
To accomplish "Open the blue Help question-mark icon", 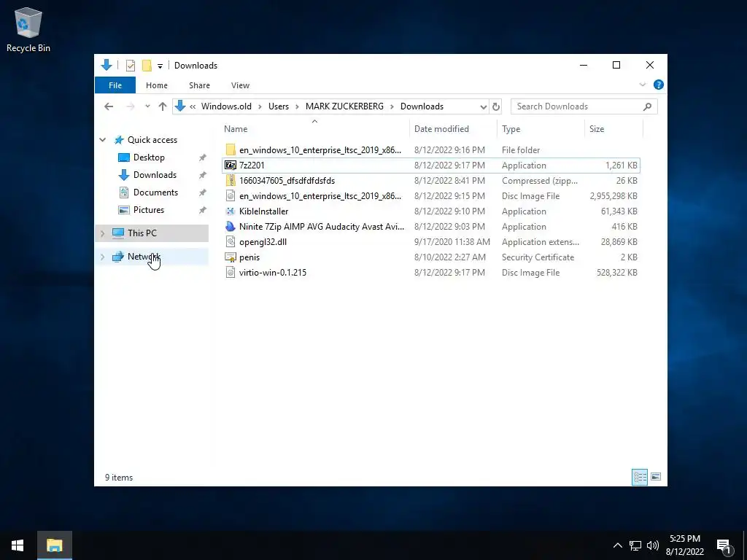I will pos(659,85).
